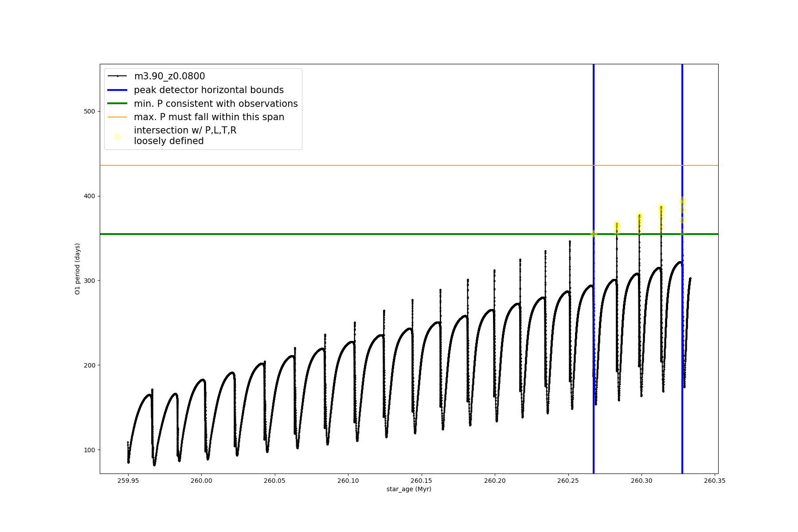The width and height of the screenshot is (798, 532).
Task: Click the 'O1 period (days)' y-axis label
Action: [78, 269]
